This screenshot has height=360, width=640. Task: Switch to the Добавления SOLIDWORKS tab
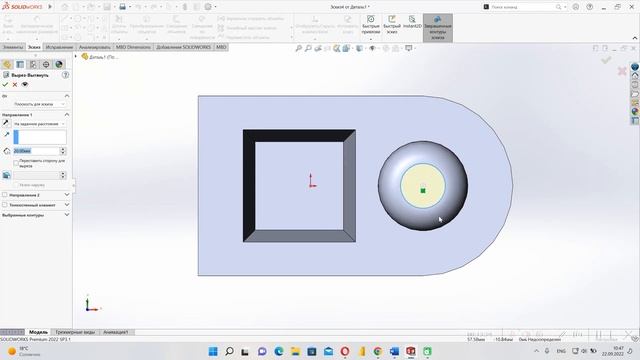(183, 47)
